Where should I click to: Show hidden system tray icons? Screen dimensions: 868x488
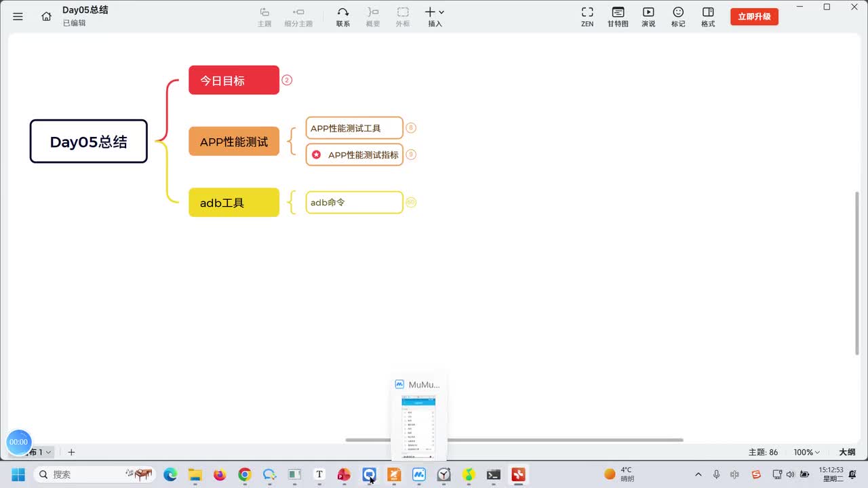tap(698, 474)
